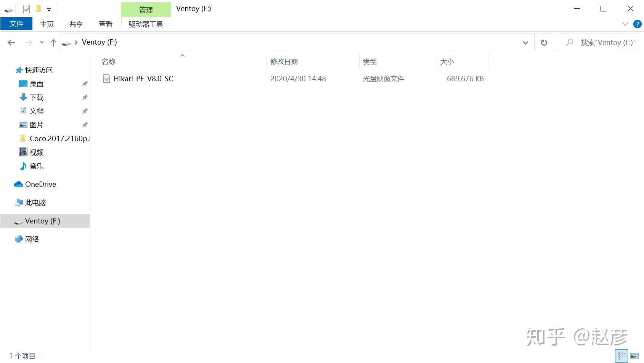Sort by the 修改日期 column
Viewport: 644px width, 363px height.
tap(284, 61)
